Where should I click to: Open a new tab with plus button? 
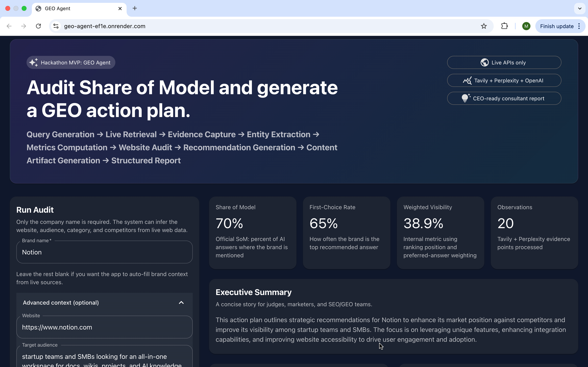pyautogui.click(x=135, y=9)
